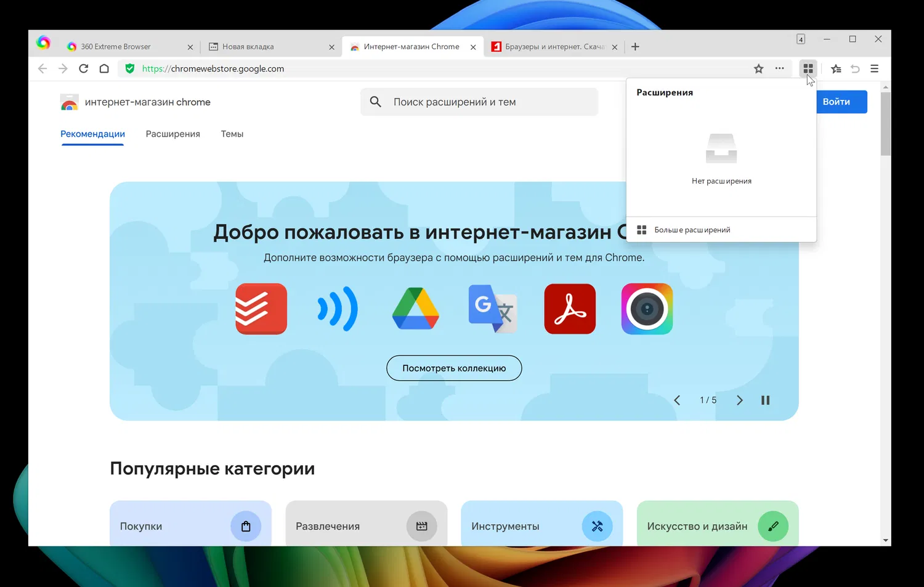This screenshot has height=587, width=924.
Task: Click the 360 browser logo icon
Action: 43,42
